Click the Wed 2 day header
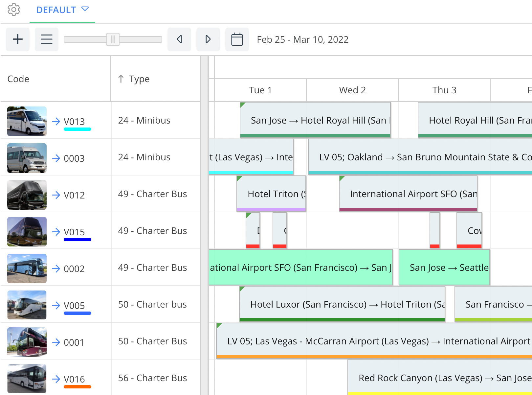The image size is (532, 395). pos(352,90)
